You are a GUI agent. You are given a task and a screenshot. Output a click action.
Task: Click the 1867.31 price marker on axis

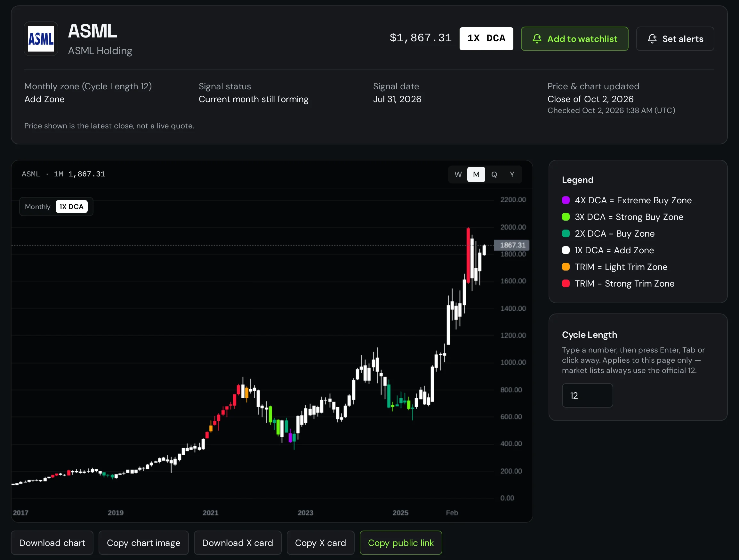[x=511, y=245]
